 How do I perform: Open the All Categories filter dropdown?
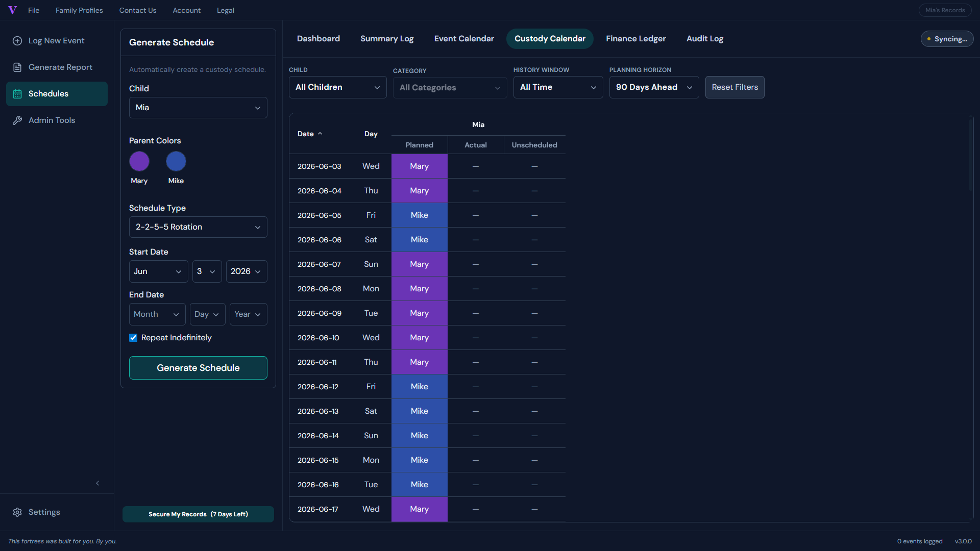[450, 88]
